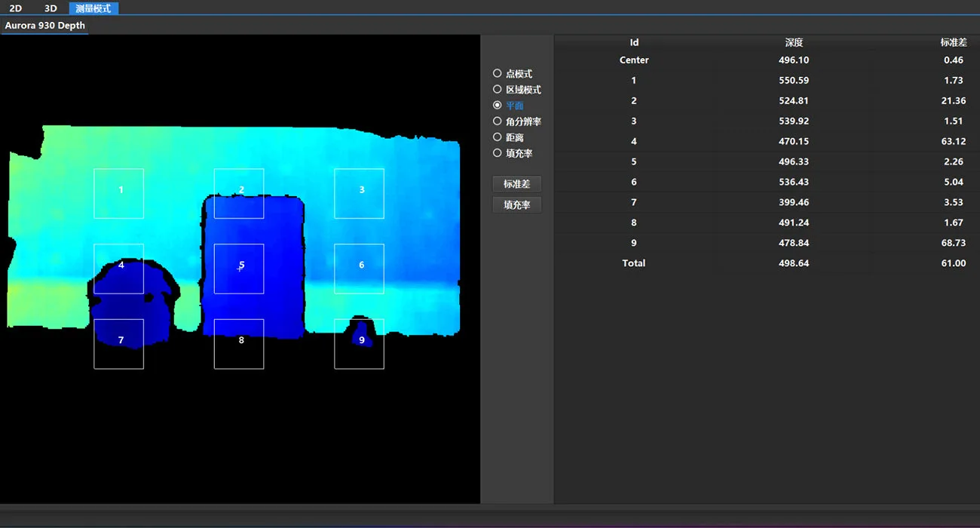The width and height of the screenshot is (980, 528).
Task: Click the 标准差 button
Action: point(517,184)
